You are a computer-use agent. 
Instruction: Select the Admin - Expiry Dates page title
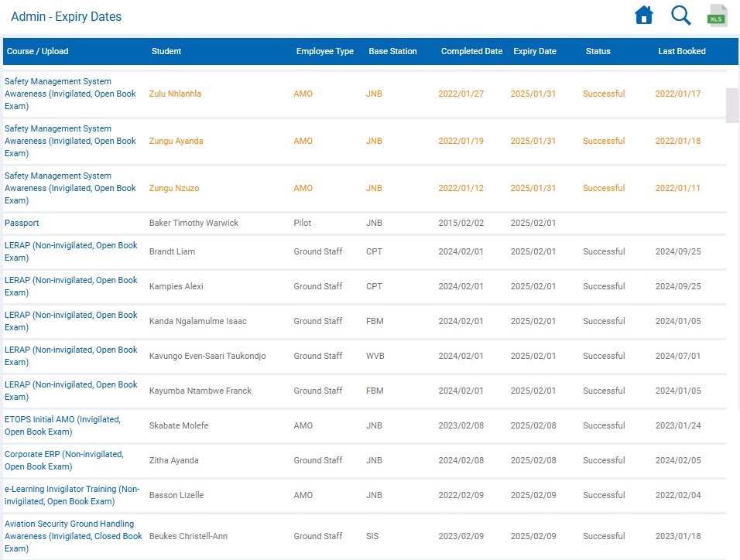[x=66, y=16]
